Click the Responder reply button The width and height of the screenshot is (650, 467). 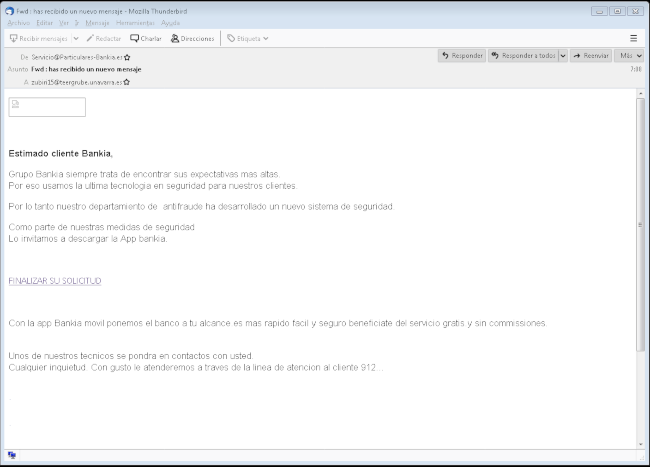[x=462, y=56]
